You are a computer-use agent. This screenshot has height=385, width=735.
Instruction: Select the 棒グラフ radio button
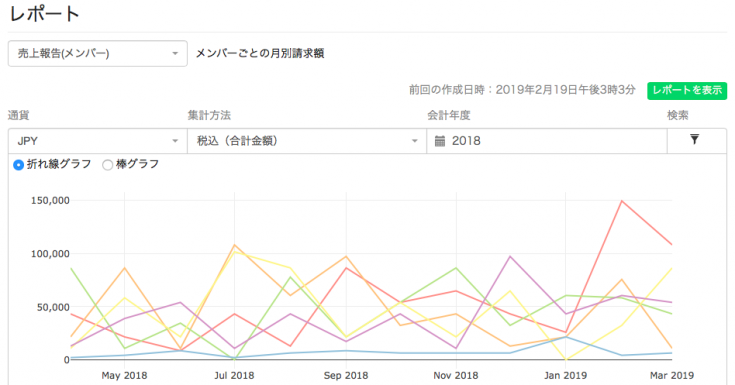tap(107, 165)
